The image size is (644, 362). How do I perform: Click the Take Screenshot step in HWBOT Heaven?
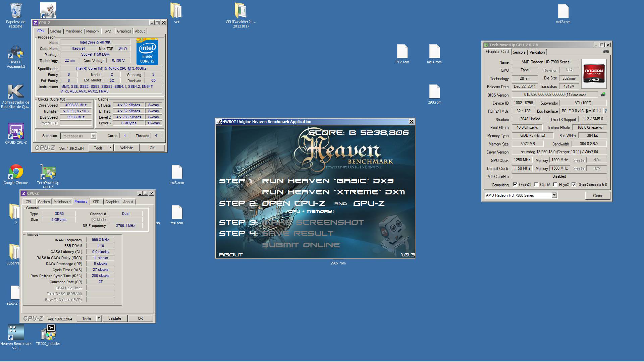(313, 223)
